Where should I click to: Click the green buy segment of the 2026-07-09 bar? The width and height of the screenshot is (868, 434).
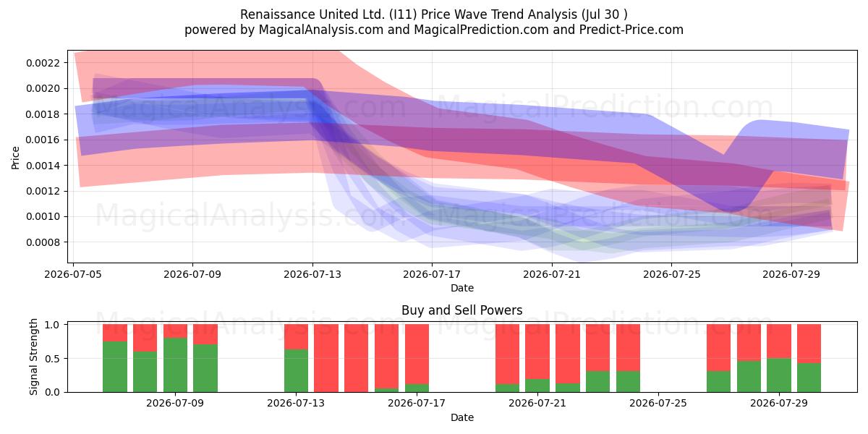tap(175, 365)
